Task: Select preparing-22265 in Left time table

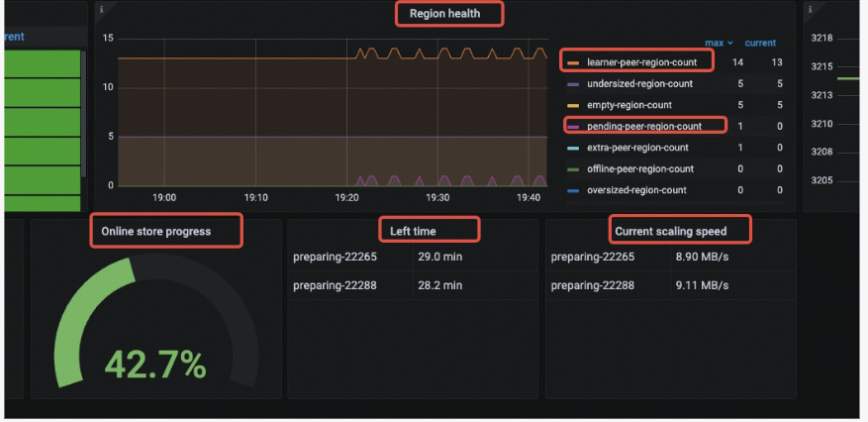Action: [335, 257]
